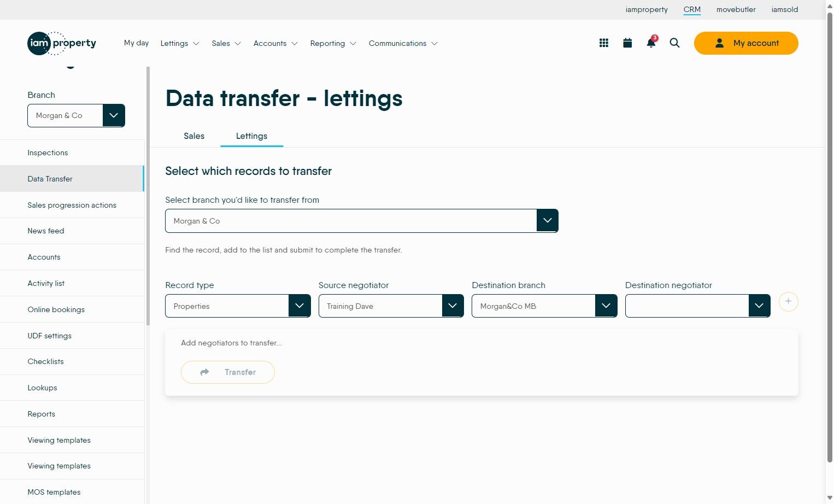Open UDF settings in sidebar
Viewport: 834px width, 504px height.
point(72,336)
